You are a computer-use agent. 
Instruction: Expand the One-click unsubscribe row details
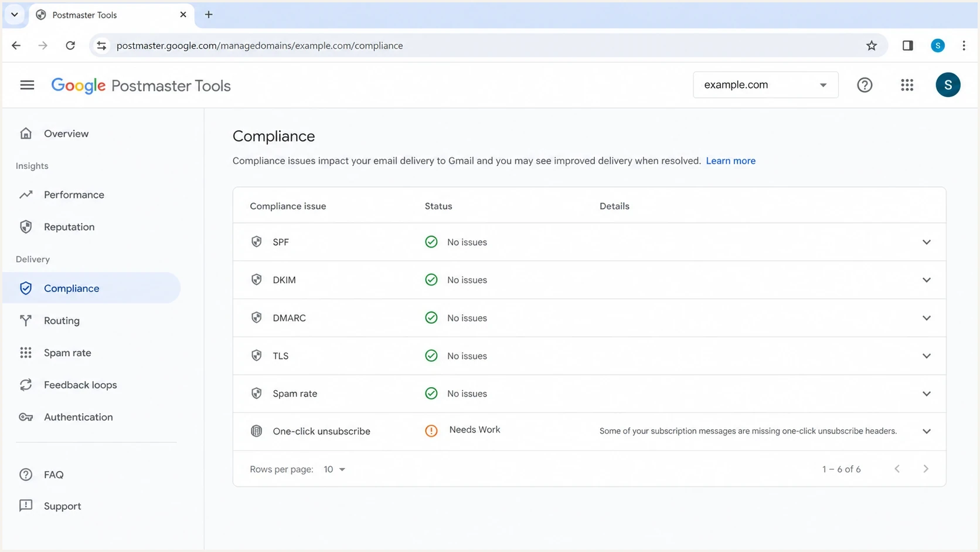point(927,431)
